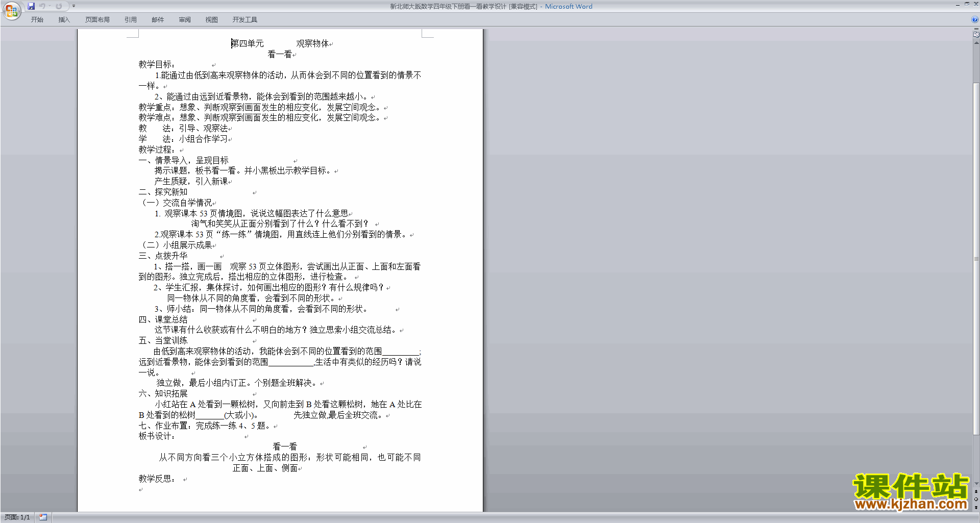Expand the Customize Quick Access Toolbar arrow
Screen dimensions: 980x523
point(73,6)
